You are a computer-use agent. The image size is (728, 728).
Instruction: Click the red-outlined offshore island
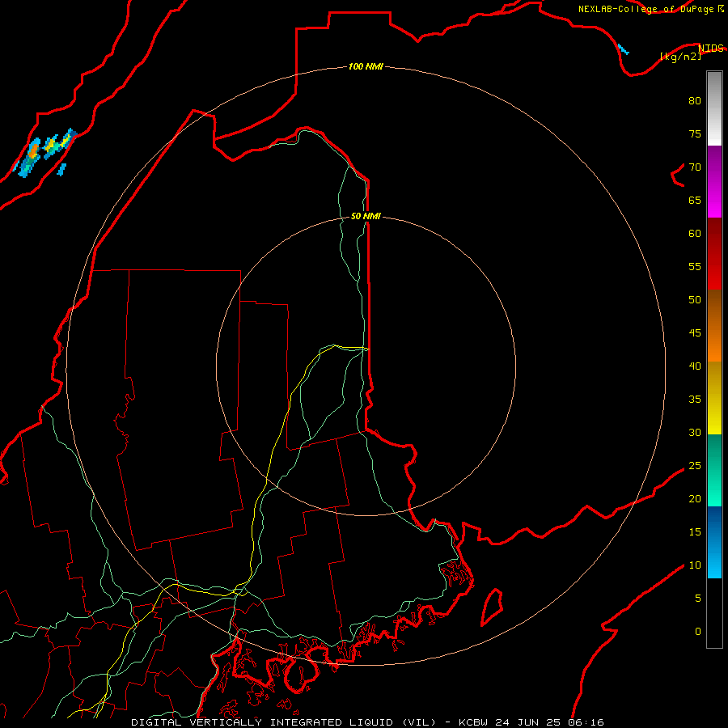pyautogui.click(x=492, y=607)
